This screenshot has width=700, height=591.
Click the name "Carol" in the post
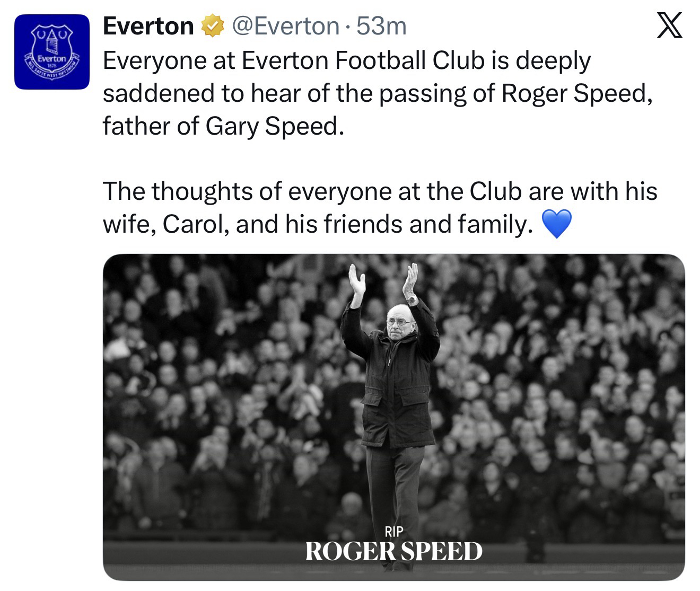(x=196, y=224)
